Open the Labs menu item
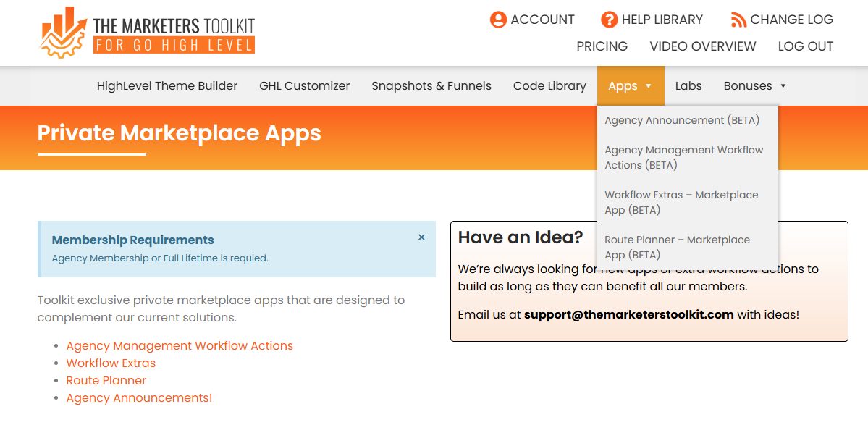Viewport: 868px width, 446px height. [x=688, y=85]
